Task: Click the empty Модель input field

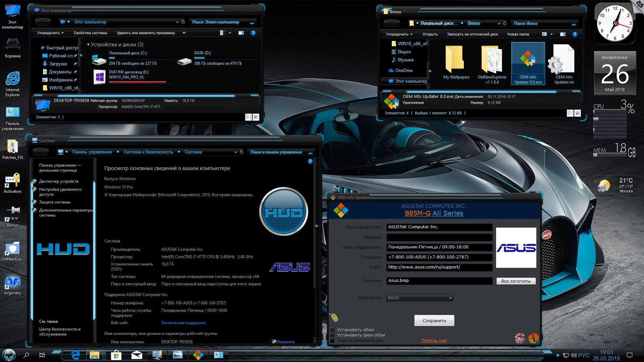Action: coord(439,237)
